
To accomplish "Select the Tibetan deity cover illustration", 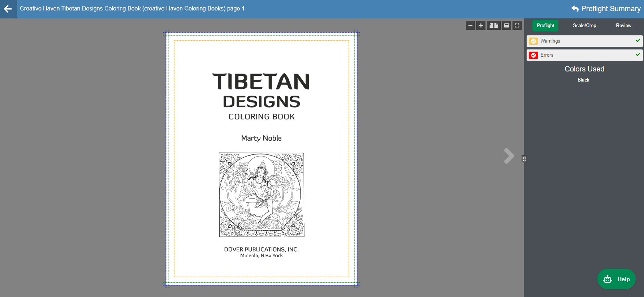I will (262, 195).
